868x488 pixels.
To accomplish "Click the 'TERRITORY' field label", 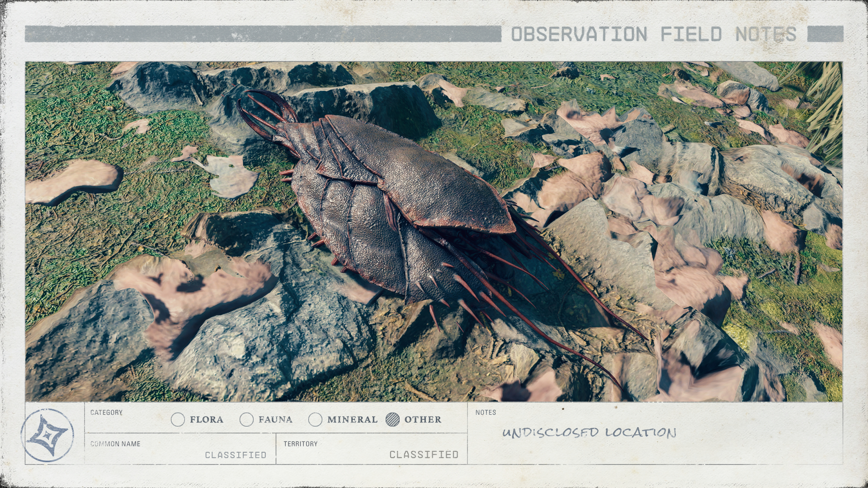I will pyautogui.click(x=301, y=444).
